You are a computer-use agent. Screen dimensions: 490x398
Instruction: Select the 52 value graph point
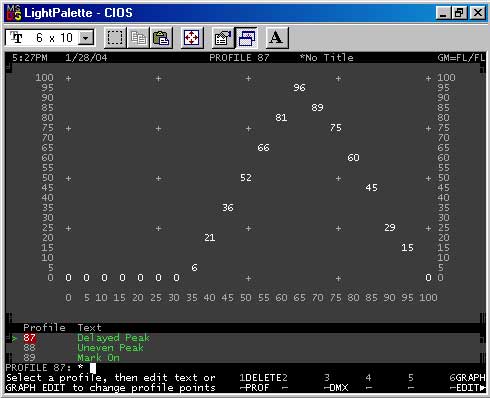[x=246, y=178]
